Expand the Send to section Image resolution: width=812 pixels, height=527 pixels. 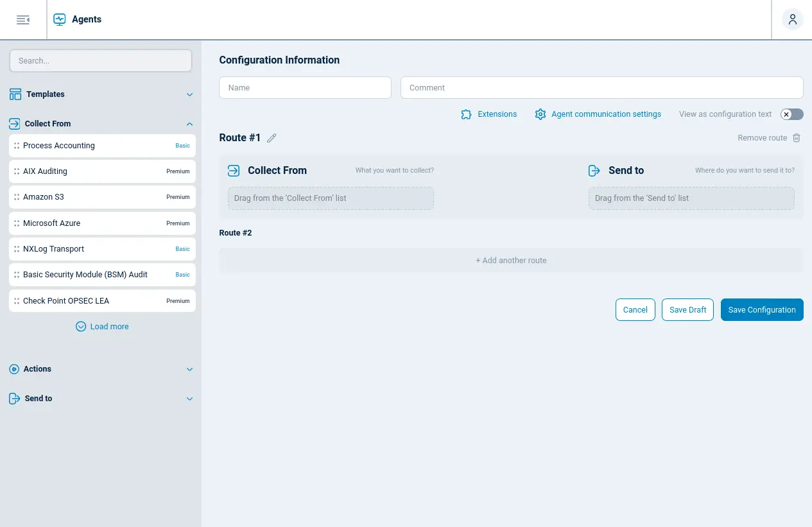[189, 399]
